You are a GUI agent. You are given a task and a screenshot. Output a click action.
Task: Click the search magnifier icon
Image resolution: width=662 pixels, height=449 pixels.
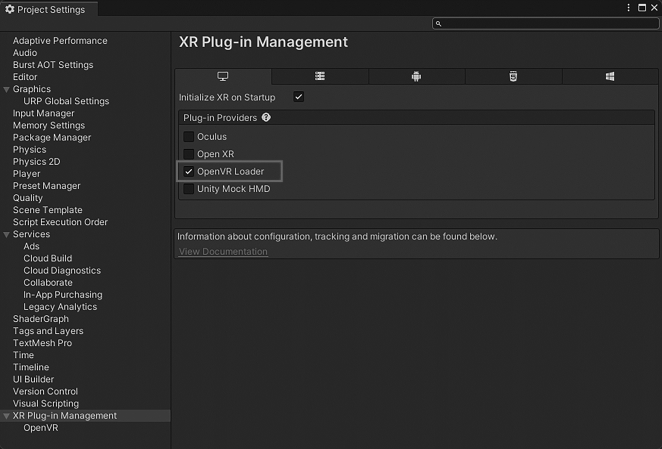pos(438,24)
